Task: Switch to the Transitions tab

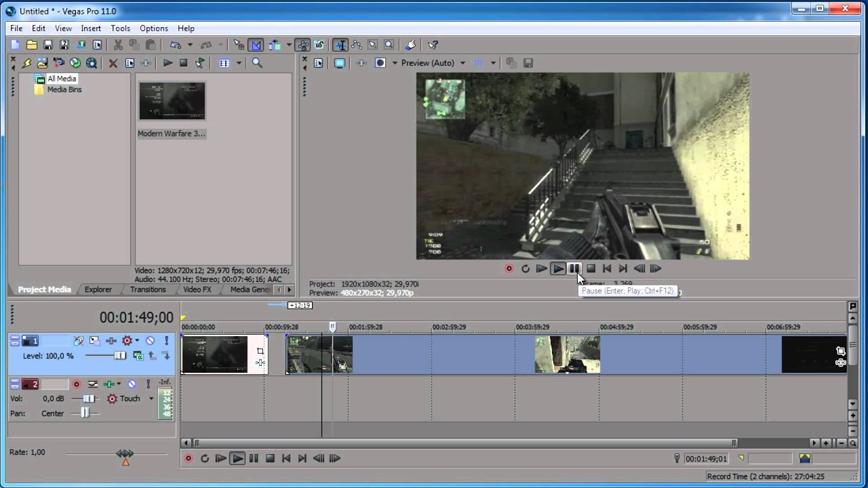Action: 148,289
